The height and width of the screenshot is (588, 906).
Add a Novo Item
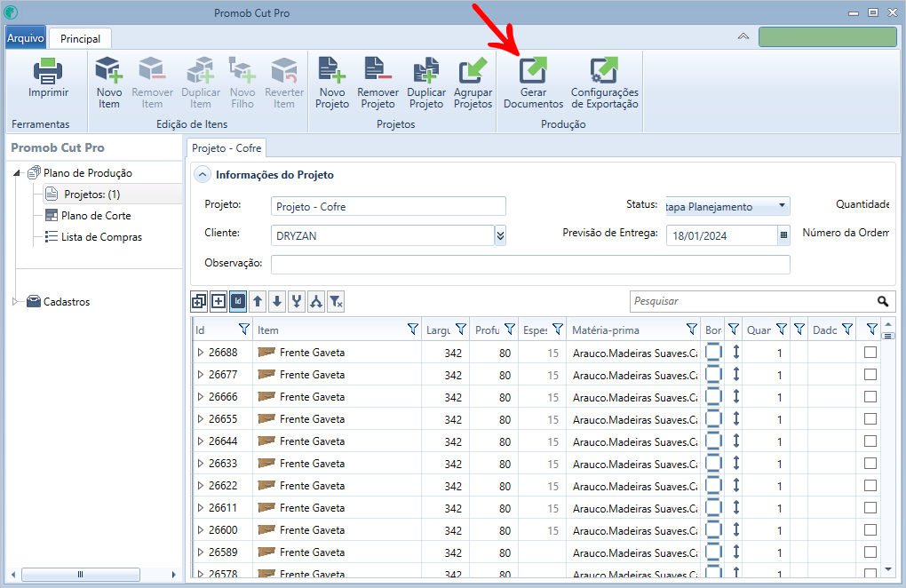[108, 83]
